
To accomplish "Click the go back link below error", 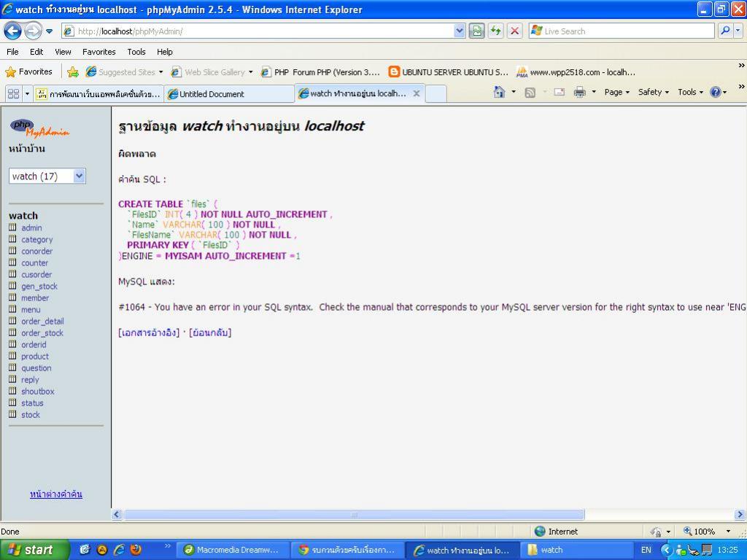I will (210, 332).
